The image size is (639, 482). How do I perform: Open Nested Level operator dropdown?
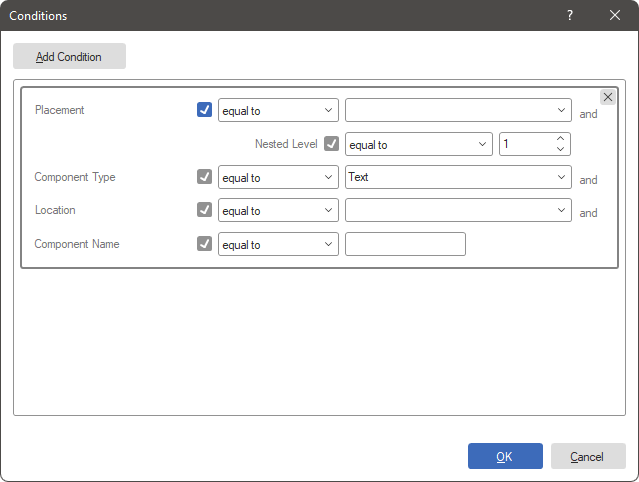[x=418, y=144]
